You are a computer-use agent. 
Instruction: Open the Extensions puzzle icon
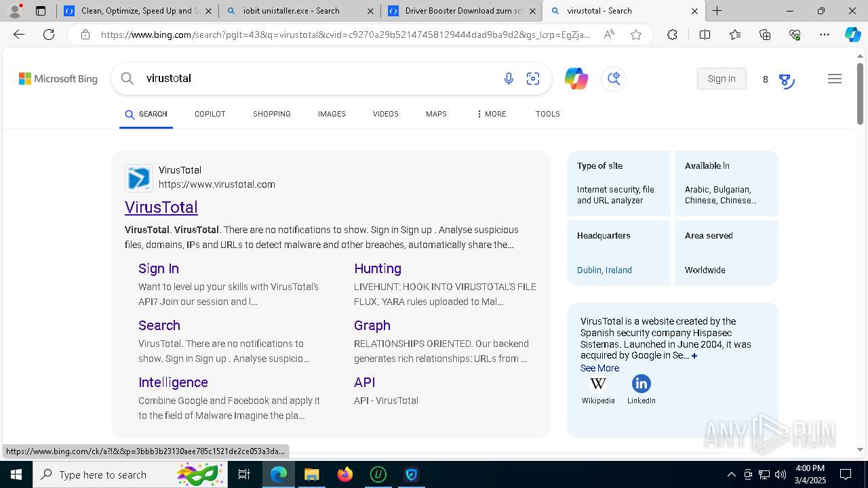point(672,35)
